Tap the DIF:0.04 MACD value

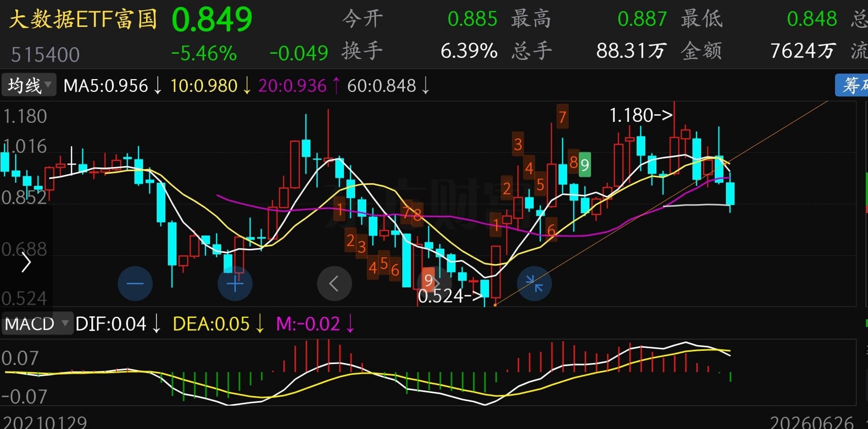(118, 324)
